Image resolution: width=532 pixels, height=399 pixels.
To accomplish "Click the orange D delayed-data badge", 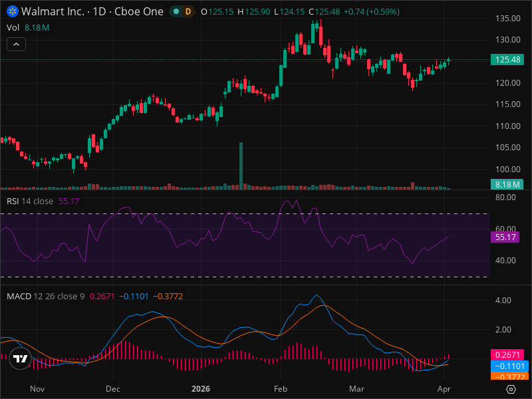I will click(x=188, y=11).
